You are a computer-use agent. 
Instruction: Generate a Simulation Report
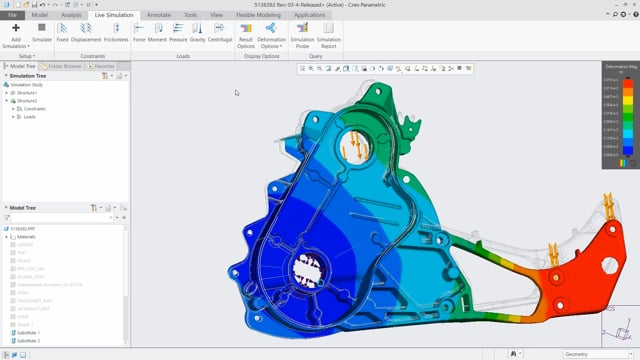[329, 36]
